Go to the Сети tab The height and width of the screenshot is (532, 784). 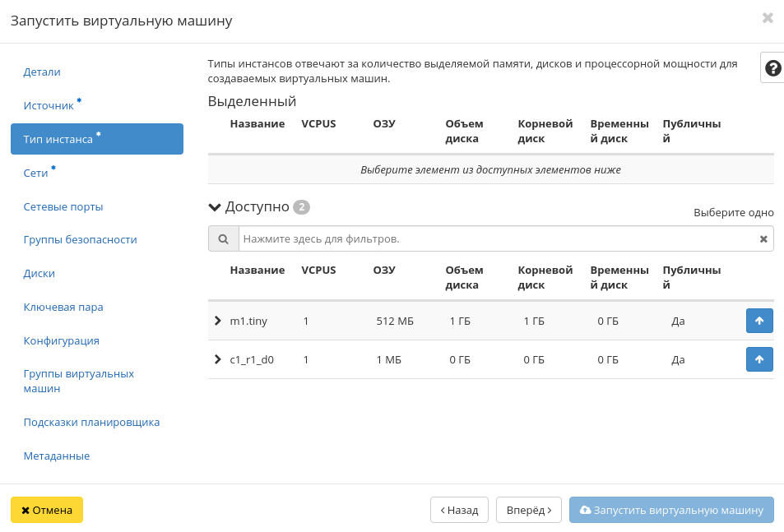pos(35,173)
